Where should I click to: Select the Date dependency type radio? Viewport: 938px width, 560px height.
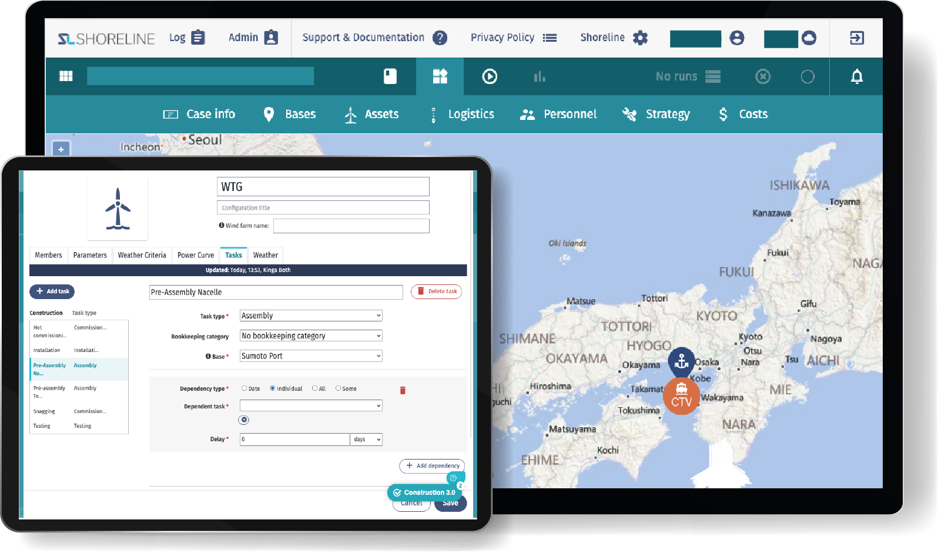coord(244,388)
